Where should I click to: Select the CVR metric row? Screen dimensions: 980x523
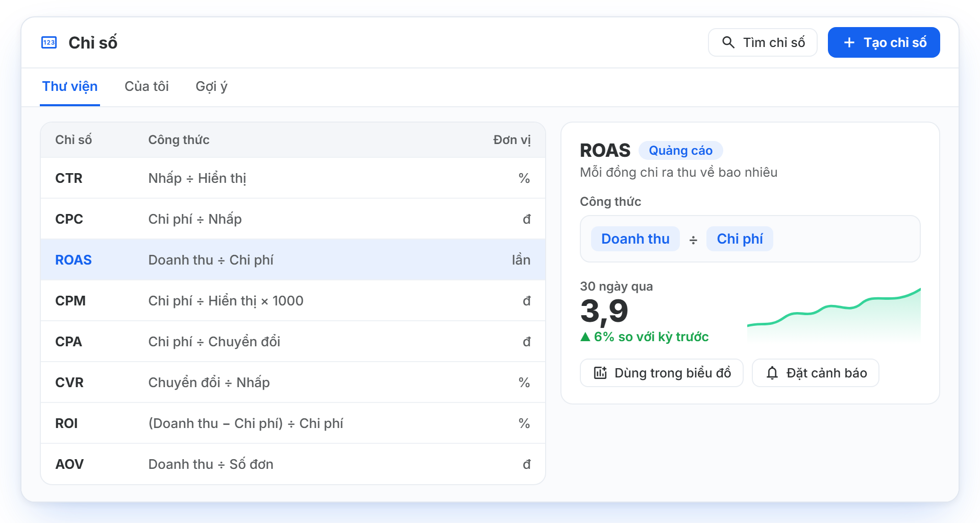[x=293, y=382]
